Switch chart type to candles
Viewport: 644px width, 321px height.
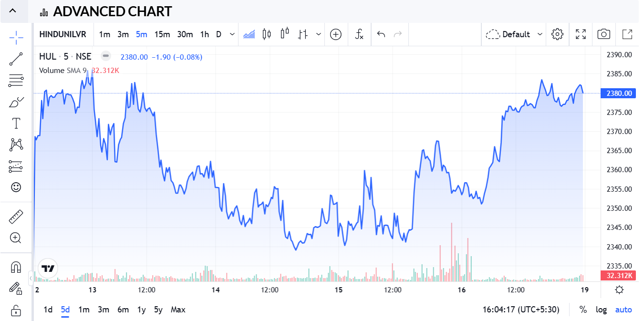click(267, 34)
